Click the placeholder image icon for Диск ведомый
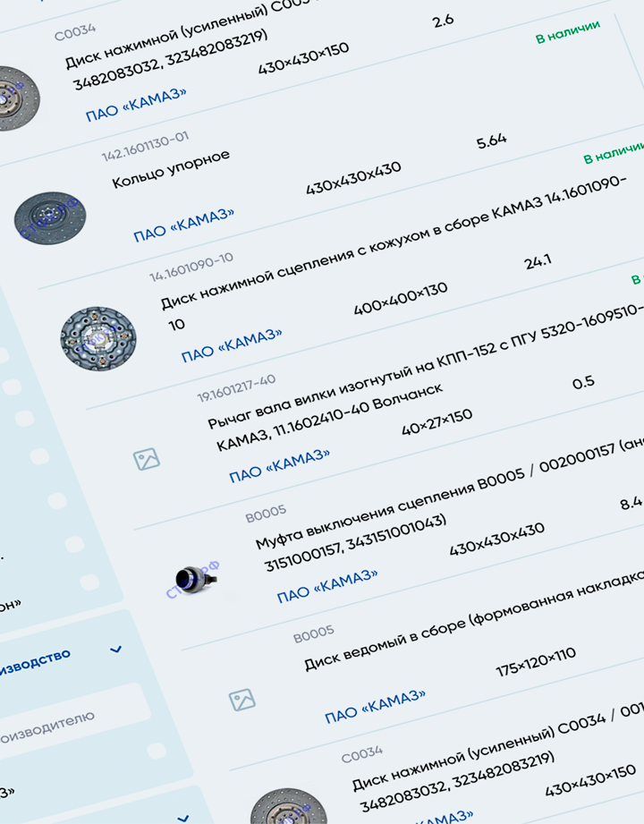 click(x=241, y=698)
